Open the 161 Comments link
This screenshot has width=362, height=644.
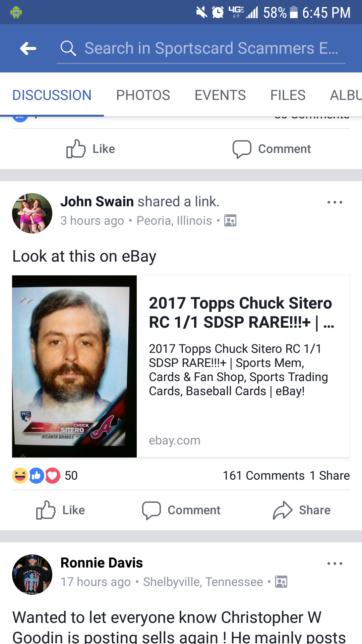[264, 476]
